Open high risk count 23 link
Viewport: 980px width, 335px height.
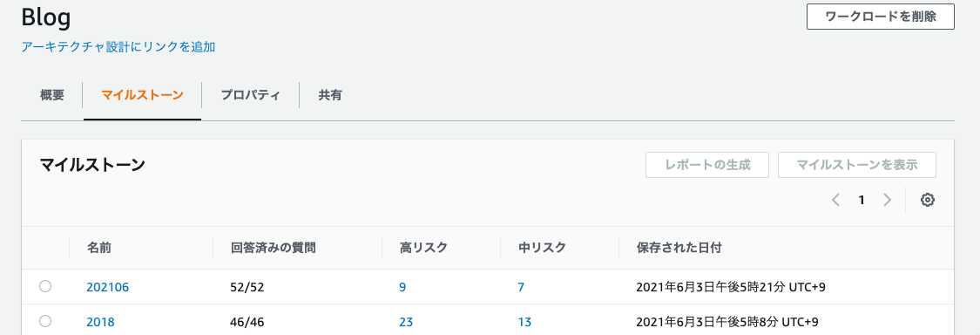pyautogui.click(x=406, y=323)
